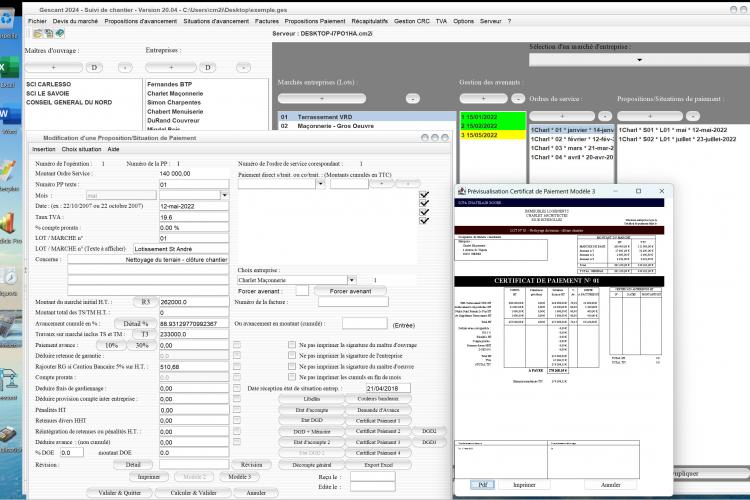This screenshot has width=750, height=500.
Task: Click the % DOE input field
Action: pos(72,452)
